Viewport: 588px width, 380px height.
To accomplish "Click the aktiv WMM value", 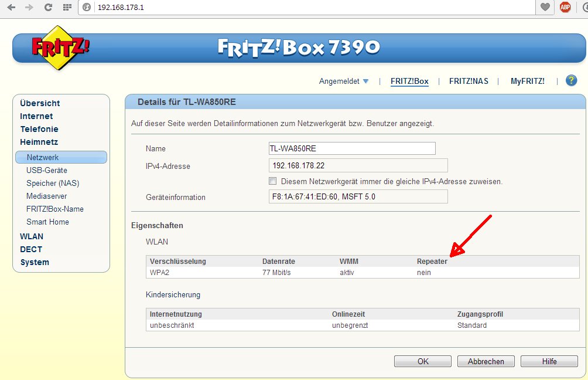I will pos(347,273).
